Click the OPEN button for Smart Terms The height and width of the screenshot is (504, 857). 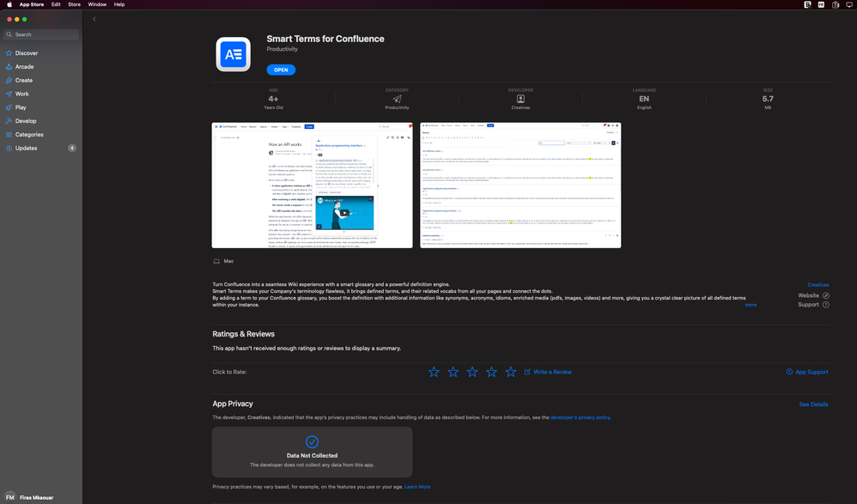[281, 70]
